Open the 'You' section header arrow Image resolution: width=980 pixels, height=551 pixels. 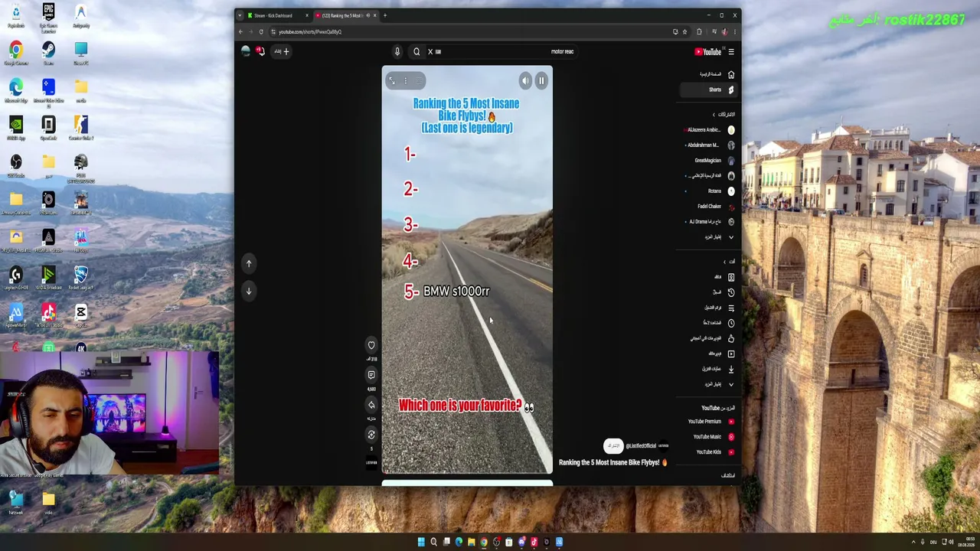(x=724, y=262)
